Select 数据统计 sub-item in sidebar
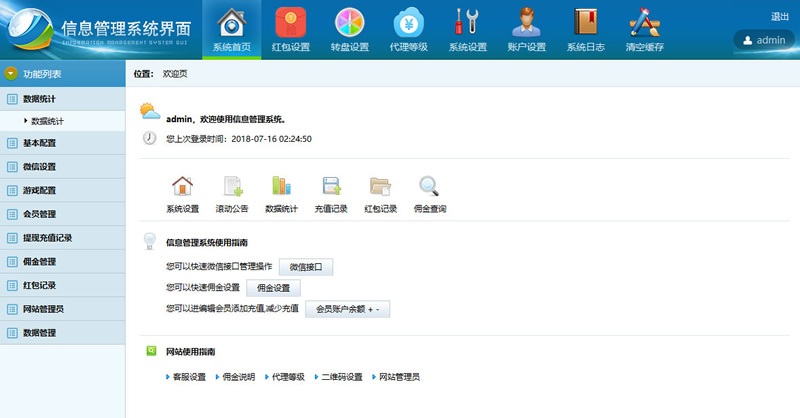 [x=47, y=120]
